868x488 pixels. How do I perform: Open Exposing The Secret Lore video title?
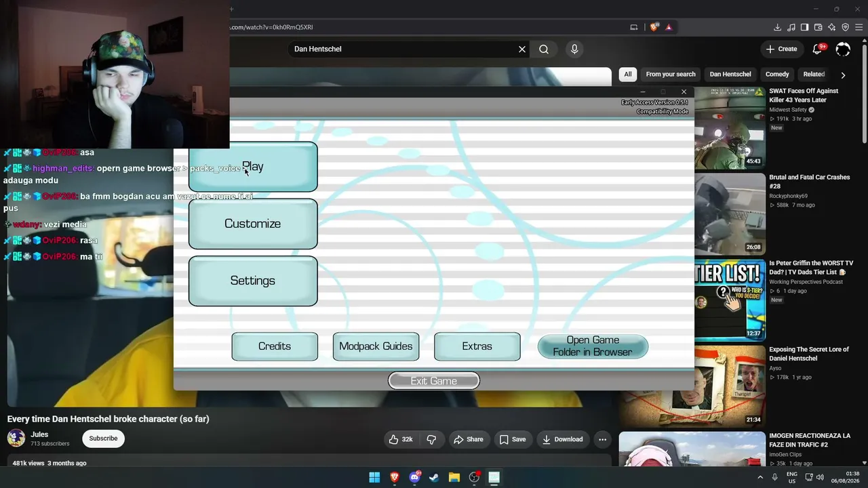[809, 354]
